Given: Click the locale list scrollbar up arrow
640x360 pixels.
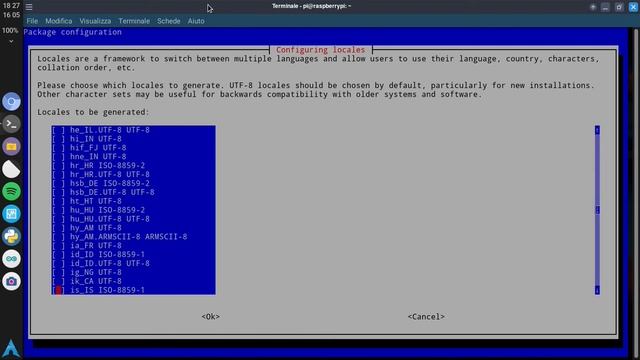Looking at the screenshot, I should pyautogui.click(x=597, y=130).
